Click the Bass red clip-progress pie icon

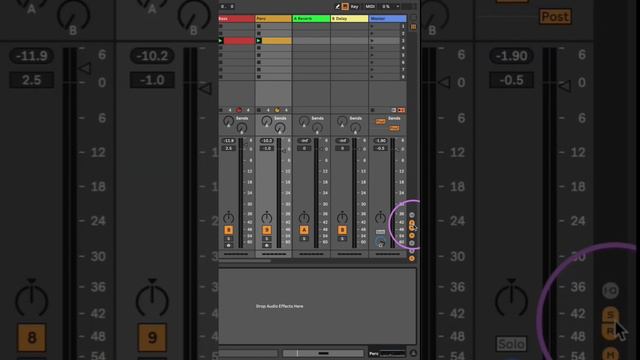[x=239, y=110]
